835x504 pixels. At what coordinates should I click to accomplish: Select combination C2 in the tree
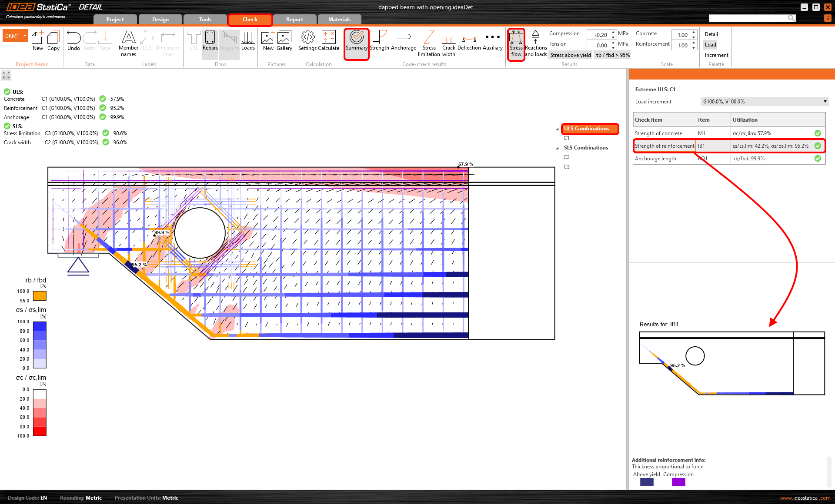(566, 157)
